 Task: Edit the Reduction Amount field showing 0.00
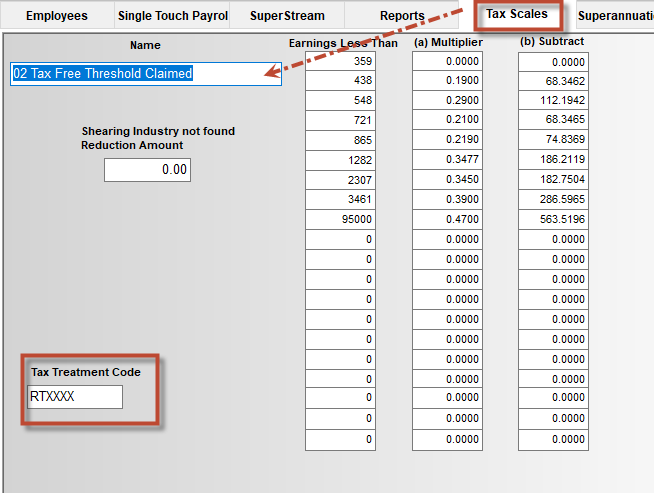pyautogui.click(x=147, y=170)
